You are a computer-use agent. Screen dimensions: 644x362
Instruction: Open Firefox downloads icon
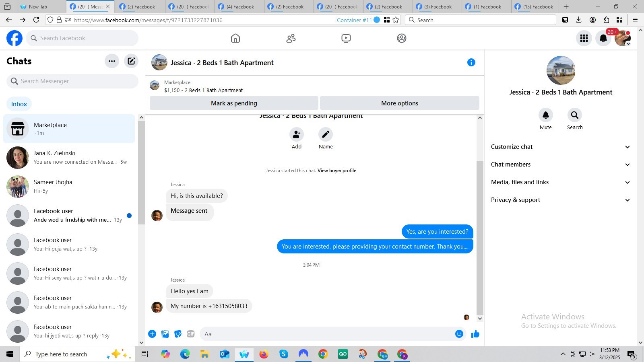(579, 20)
